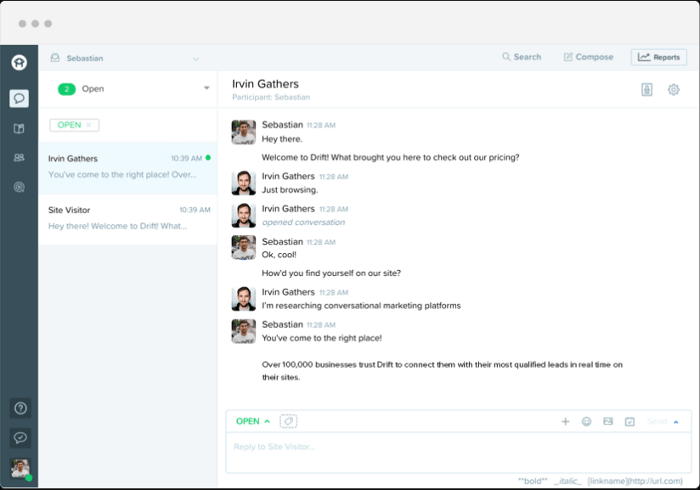The height and width of the screenshot is (490, 700).
Task: Expand the Open conversations filter dropdown
Action: point(207,88)
